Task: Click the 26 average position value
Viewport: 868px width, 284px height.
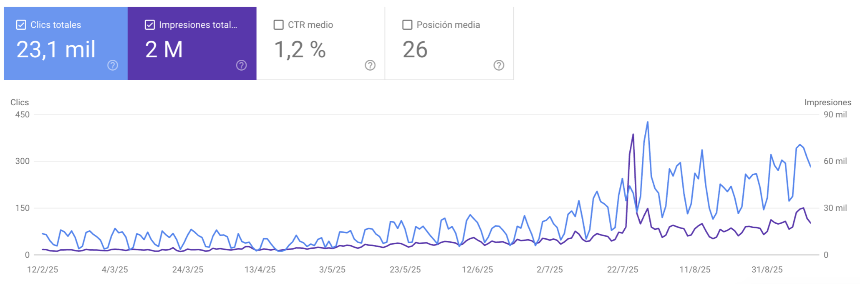Action: pos(415,50)
